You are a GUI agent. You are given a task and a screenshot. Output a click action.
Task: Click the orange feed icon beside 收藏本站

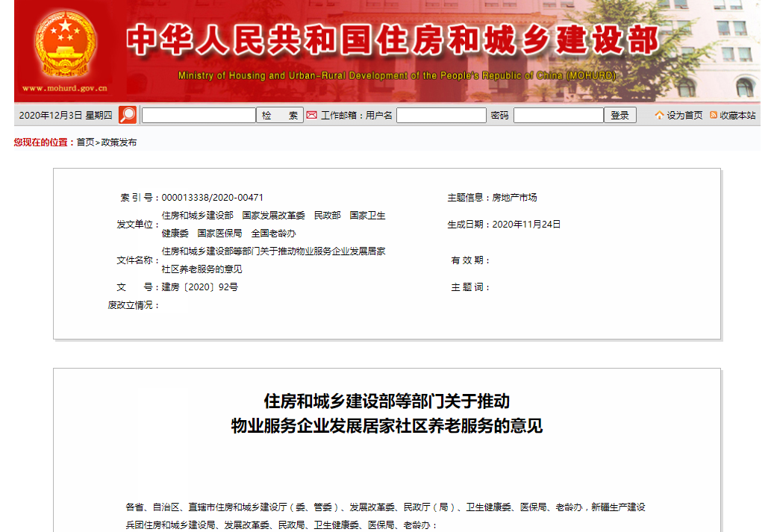(x=714, y=116)
